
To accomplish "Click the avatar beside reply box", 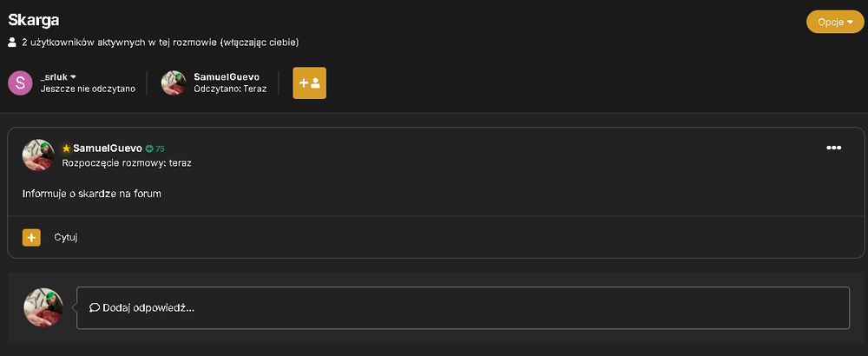I will click(x=43, y=307).
